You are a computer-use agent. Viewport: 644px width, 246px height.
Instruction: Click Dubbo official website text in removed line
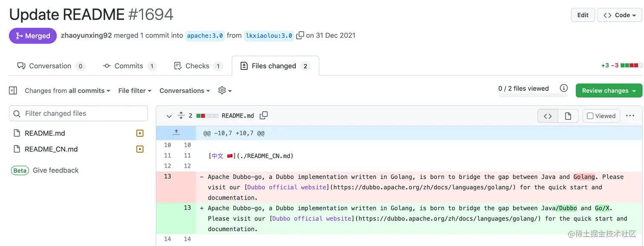286,187
